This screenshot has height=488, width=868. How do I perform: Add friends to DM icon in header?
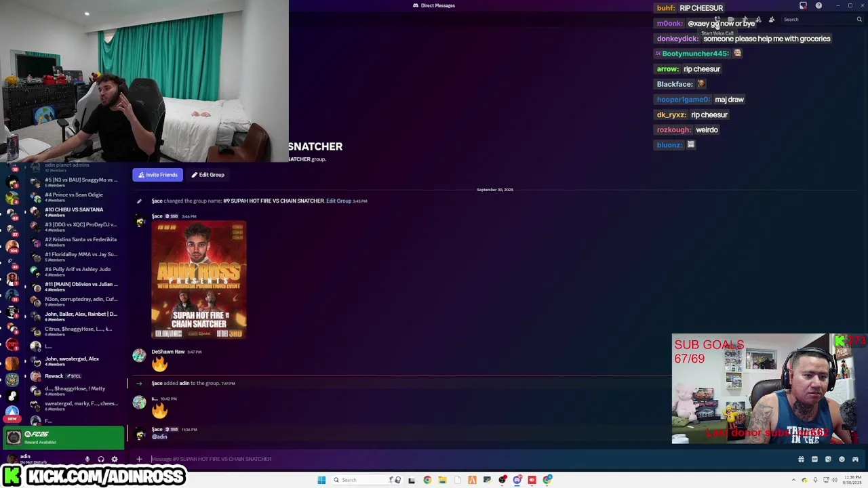pyautogui.click(x=758, y=20)
